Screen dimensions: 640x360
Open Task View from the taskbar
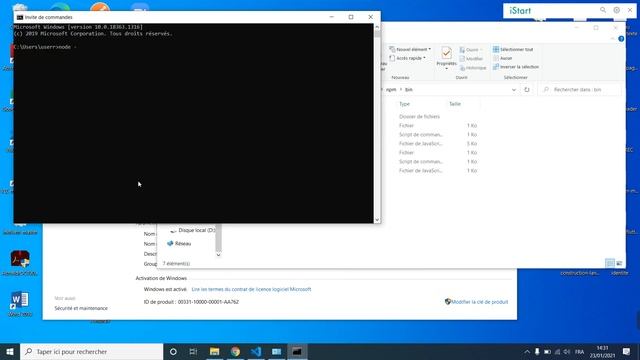pyautogui.click(x=193, y=351)
